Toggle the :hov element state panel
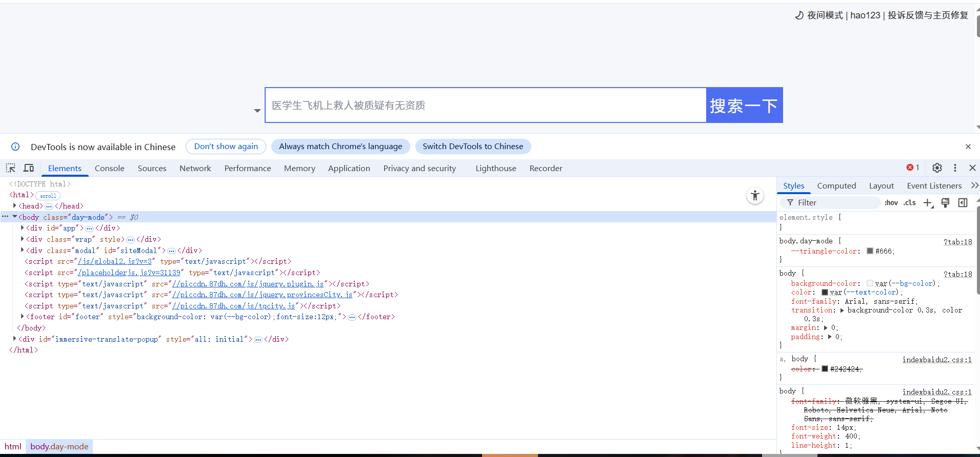The width and height of the screenshot is (980, 457). [x=891, y=203]
